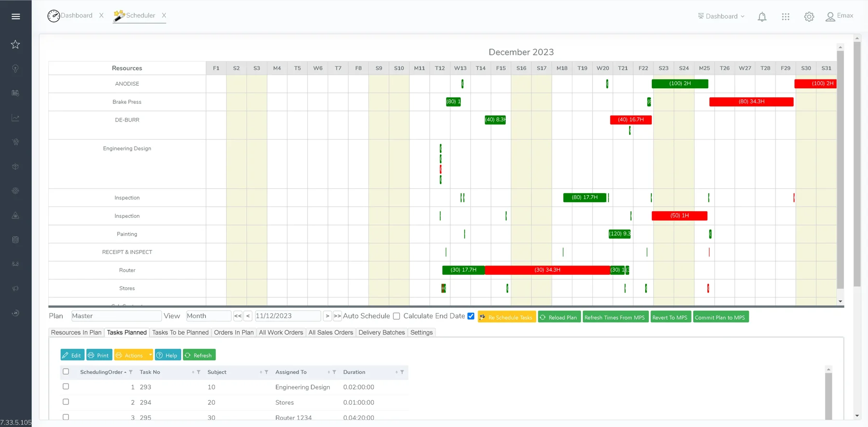
Task: Open the Emax user profile icon
Action: [830, 17]
